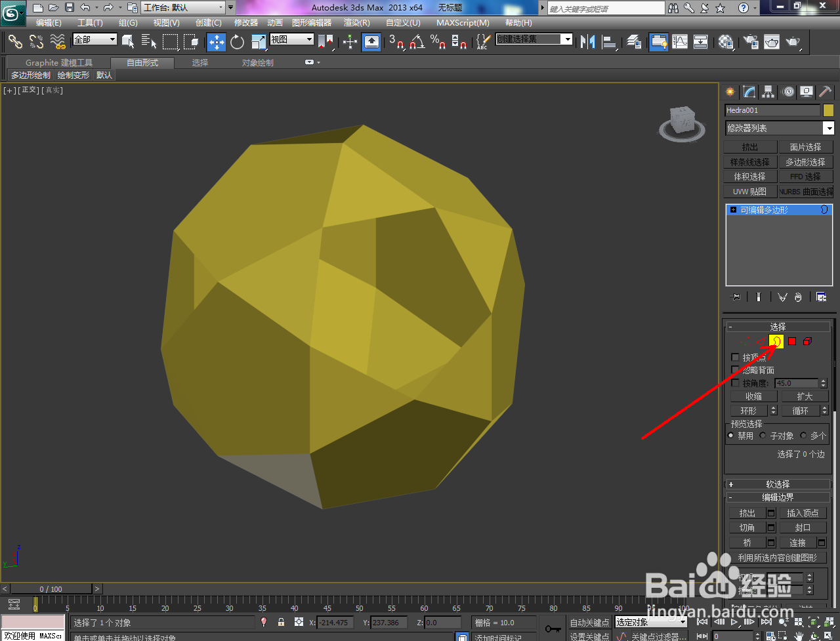Viewport: 840px width, 641px height.
Task: Open the Hedra001 object color swatch
Action: 828,110
